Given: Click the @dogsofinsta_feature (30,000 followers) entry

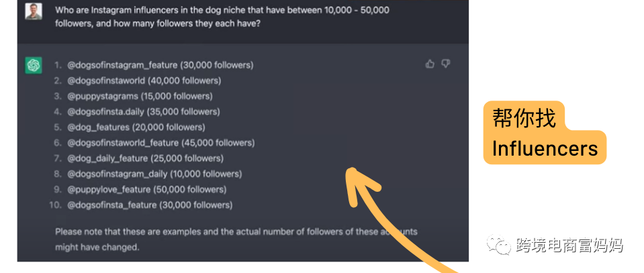Looking at the screenshot, I should pyautogui.click(x=150, y=205).
